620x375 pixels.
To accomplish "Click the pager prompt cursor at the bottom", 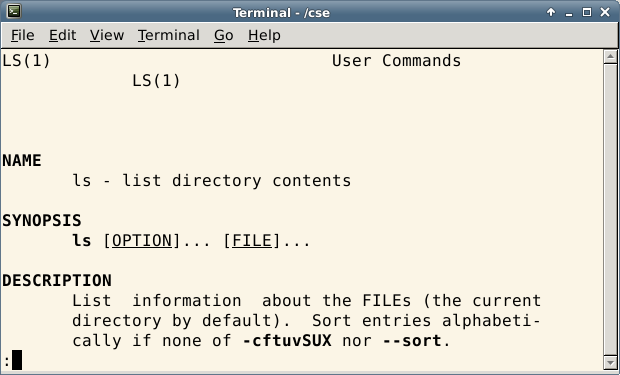I will [17, 360].
